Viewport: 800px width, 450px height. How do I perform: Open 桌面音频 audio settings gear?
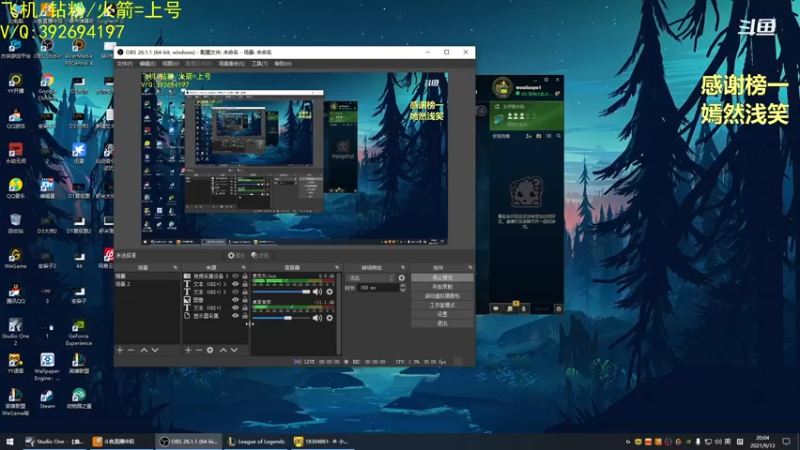pyautogui.click(x=330, y=318)
